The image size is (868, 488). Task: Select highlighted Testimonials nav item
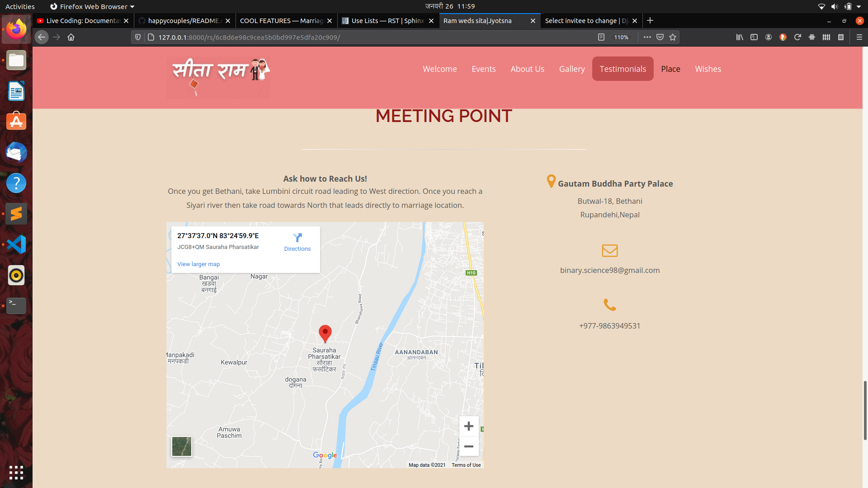623,69
